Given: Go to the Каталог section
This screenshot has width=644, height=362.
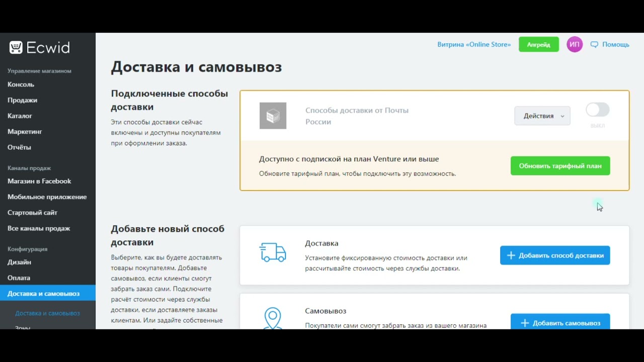Looking at the screenshot, I should [x=20, y=116].
